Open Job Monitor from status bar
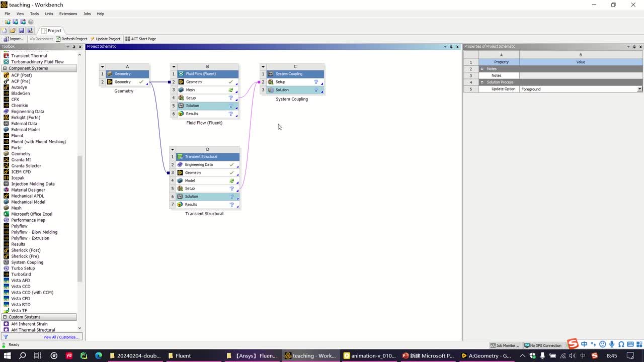The image size is (644, 362). tap(505, 345)
